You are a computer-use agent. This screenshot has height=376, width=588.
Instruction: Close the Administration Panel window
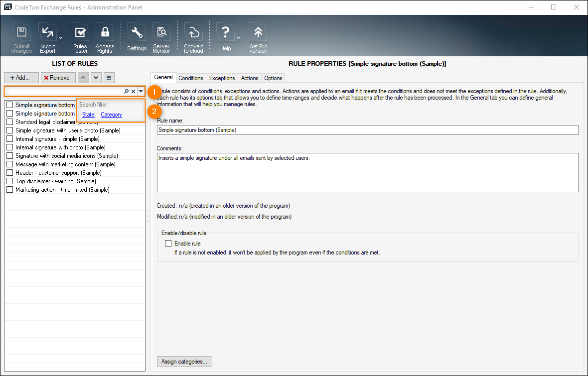point(577,7)
